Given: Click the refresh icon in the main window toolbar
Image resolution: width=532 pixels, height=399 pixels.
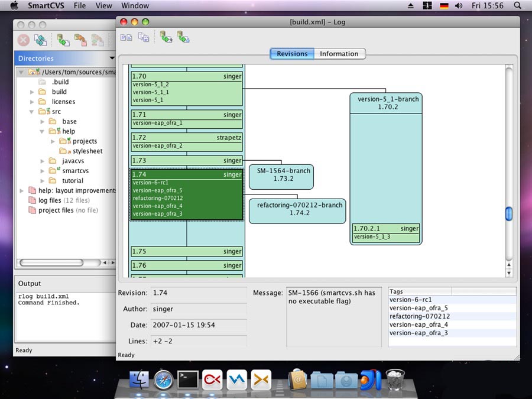Looking at the screenshot, I should [40, 40].
